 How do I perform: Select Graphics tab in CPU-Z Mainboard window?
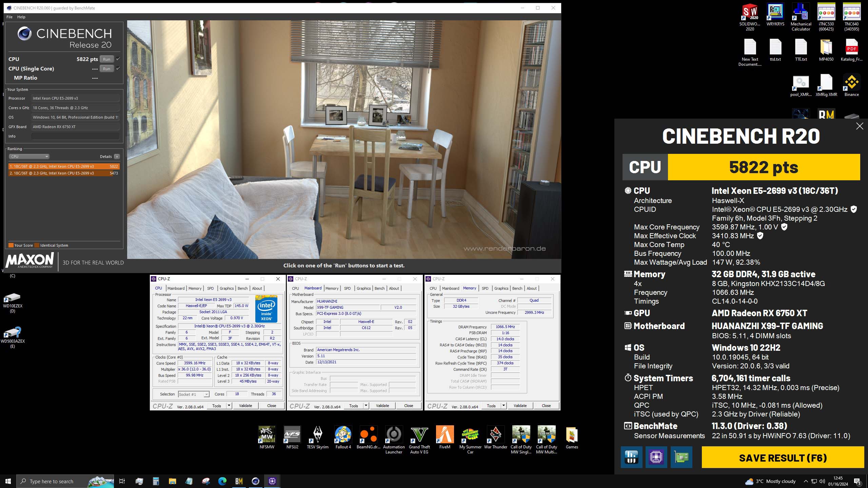364,288
